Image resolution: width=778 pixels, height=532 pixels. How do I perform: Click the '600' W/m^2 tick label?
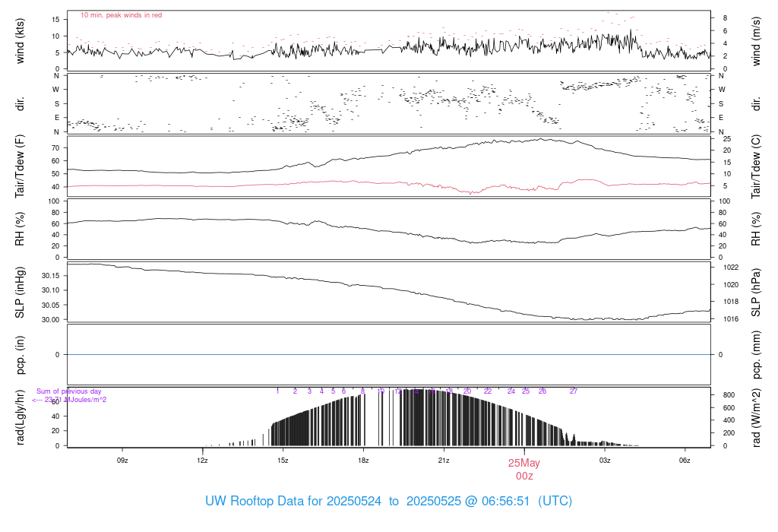(x=729, y=408)
